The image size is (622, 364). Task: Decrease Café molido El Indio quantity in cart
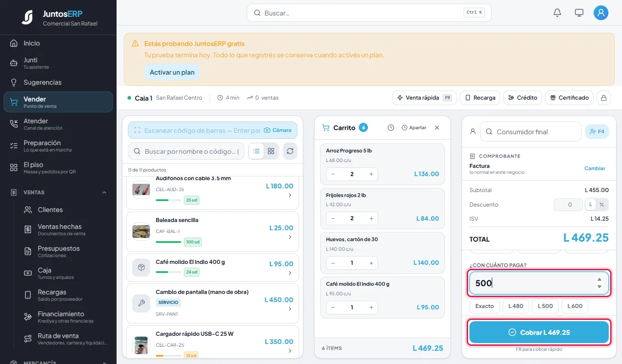(x=333, y=308)
